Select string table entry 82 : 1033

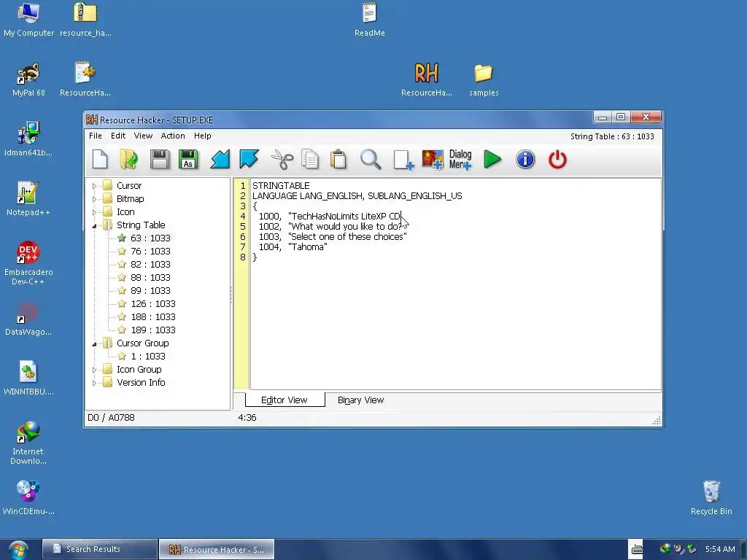[x=150, y=264]
